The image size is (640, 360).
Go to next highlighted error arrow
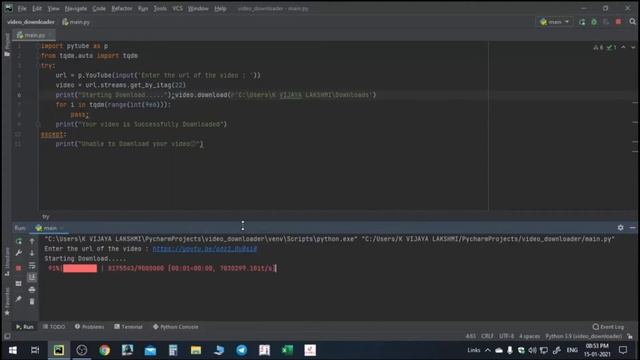pos(633,47)
